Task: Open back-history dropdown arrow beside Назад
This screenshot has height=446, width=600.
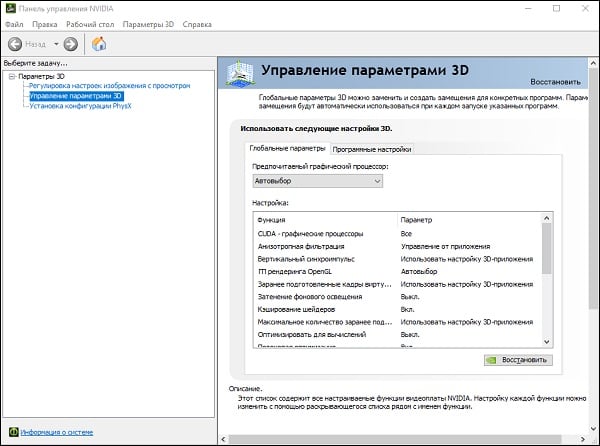Action: (x=54, y=43)
